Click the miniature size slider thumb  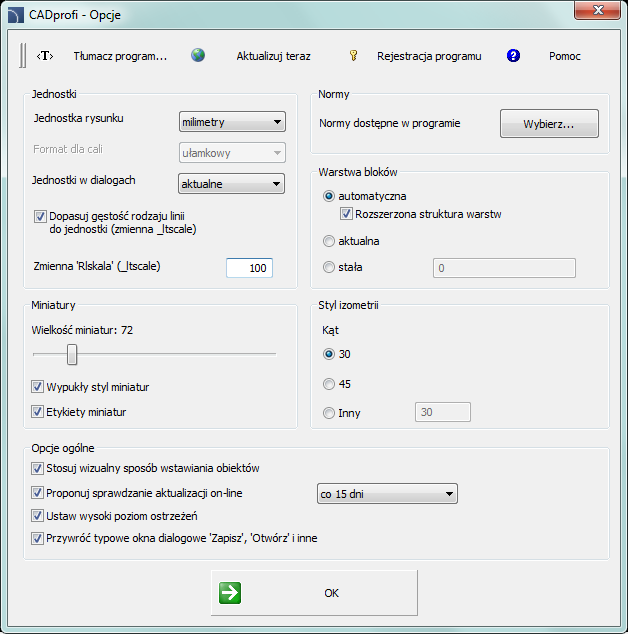point(72,354)
